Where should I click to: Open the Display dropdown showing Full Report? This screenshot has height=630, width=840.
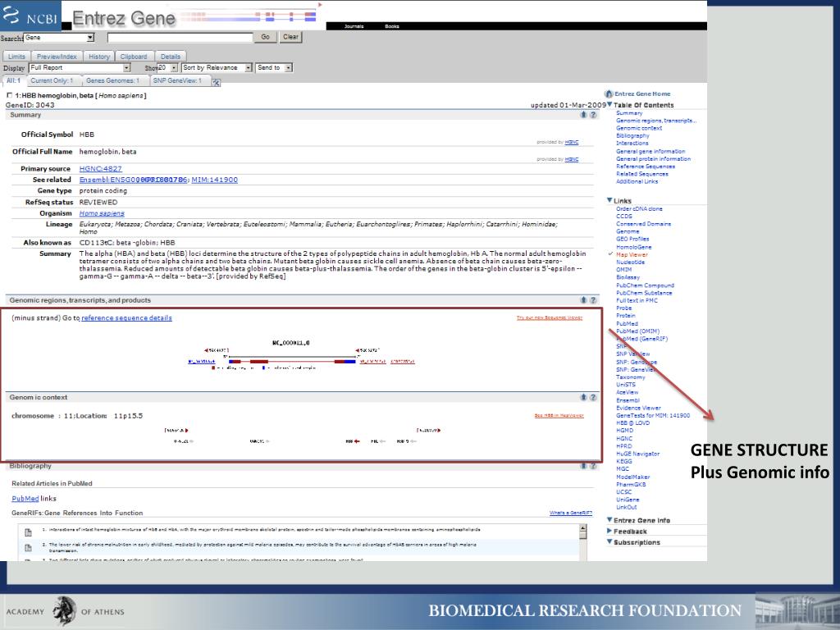(x=80, y=68)
